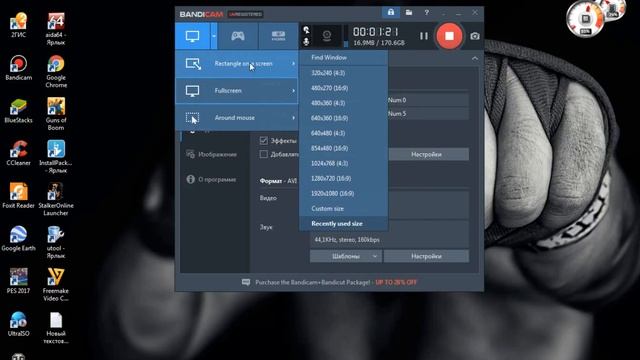Click the speedometer gadget in the desktop corner
The image size is (640, 360).
pyautogui.click(x=585, y=19)
